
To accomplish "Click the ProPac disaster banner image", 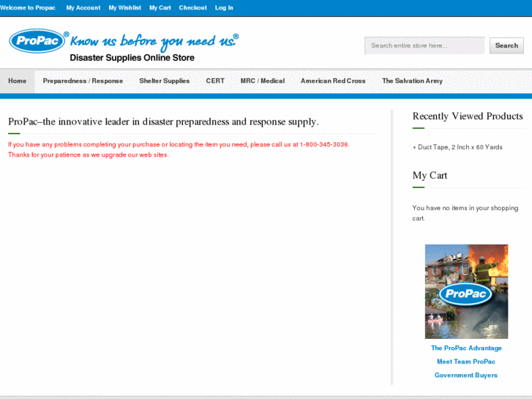I will coord(467,291).
